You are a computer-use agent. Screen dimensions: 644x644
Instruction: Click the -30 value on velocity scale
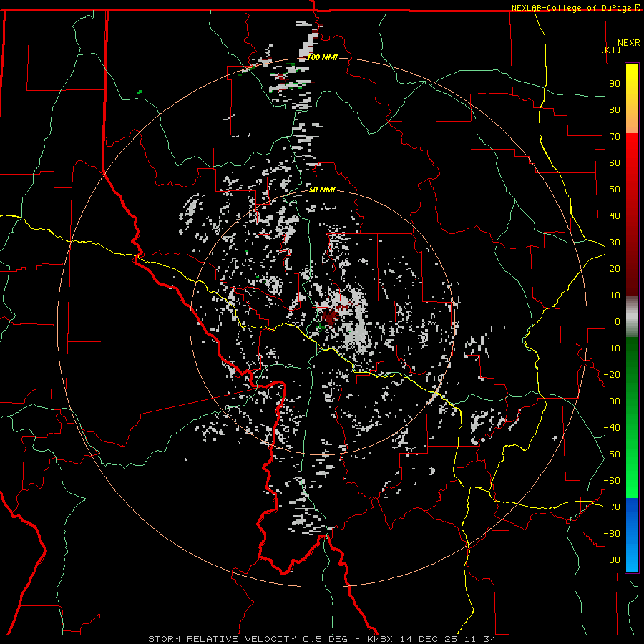(x=612, y=401)
